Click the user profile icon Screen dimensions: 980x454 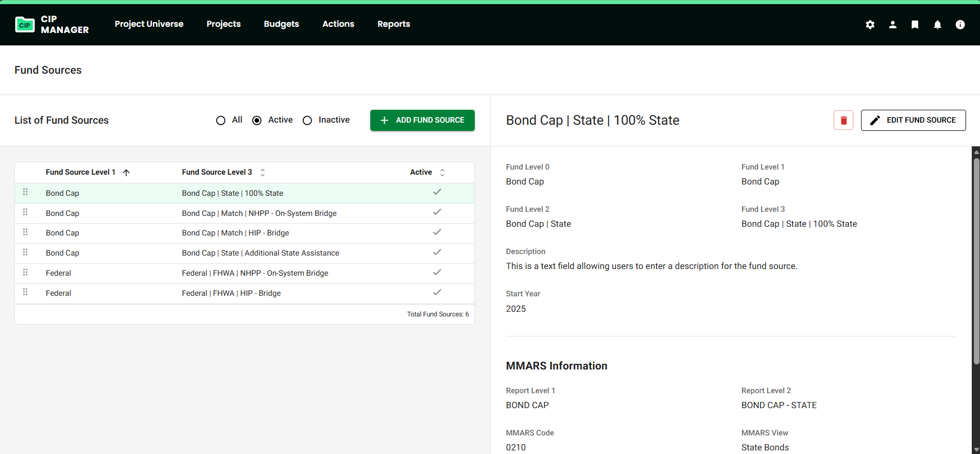click(x=892, y=25)
